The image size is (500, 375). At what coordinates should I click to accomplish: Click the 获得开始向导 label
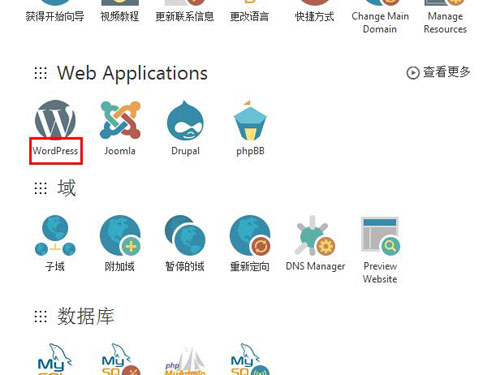click(55, 16)
